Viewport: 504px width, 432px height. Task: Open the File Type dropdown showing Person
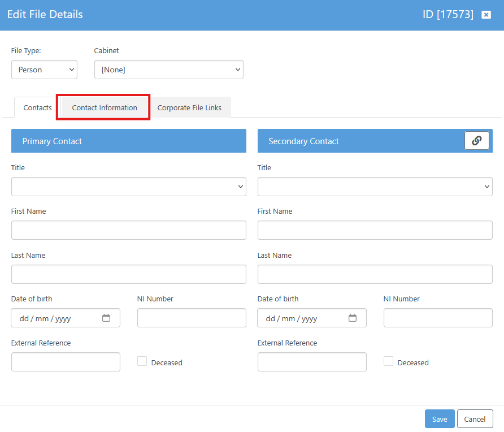[45, 70]
